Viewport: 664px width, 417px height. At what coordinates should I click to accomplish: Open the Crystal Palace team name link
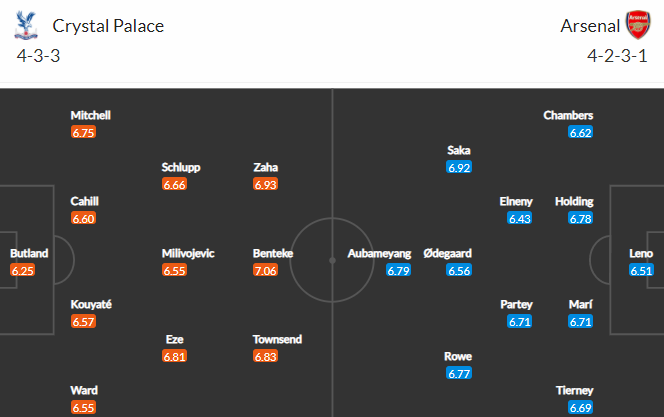(108, 26)
